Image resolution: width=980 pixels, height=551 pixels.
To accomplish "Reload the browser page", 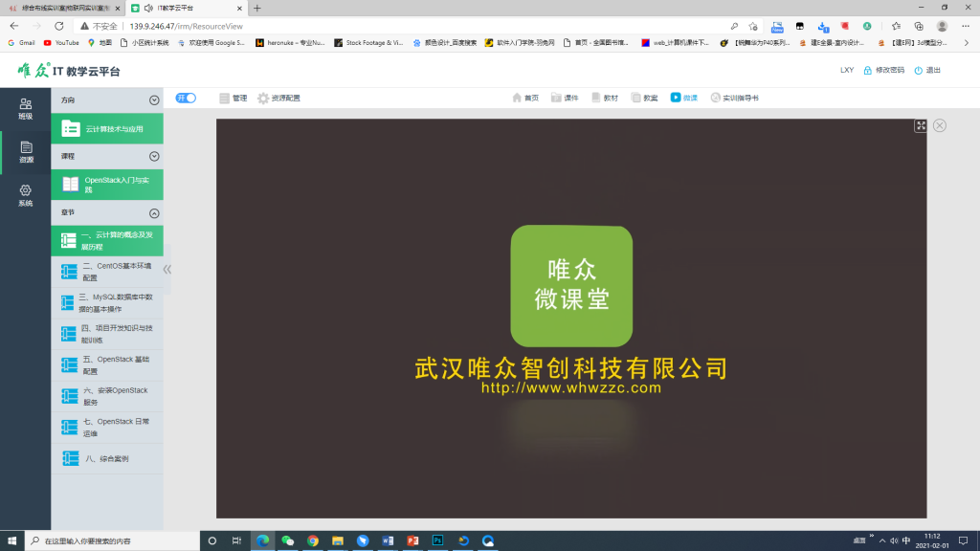I will [x=58, y=26].
